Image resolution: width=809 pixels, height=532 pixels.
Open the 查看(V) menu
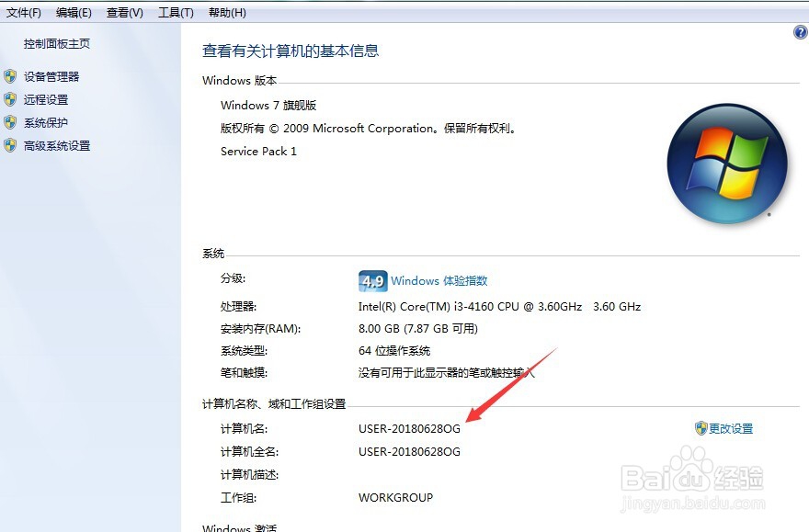[x=124, y=12]
